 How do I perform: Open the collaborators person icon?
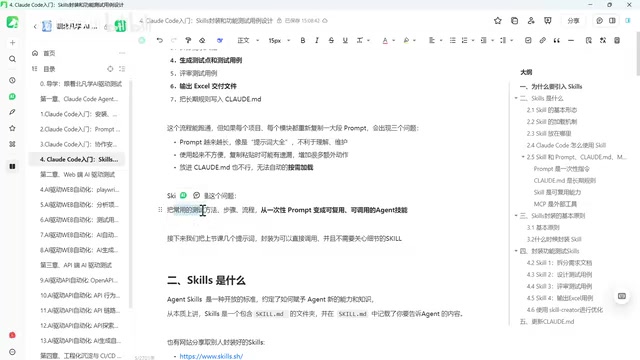531,21
